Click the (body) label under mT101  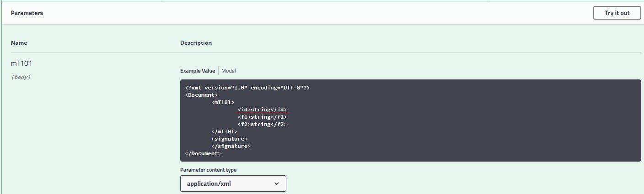pyautogui.click(x=21, y=77)
